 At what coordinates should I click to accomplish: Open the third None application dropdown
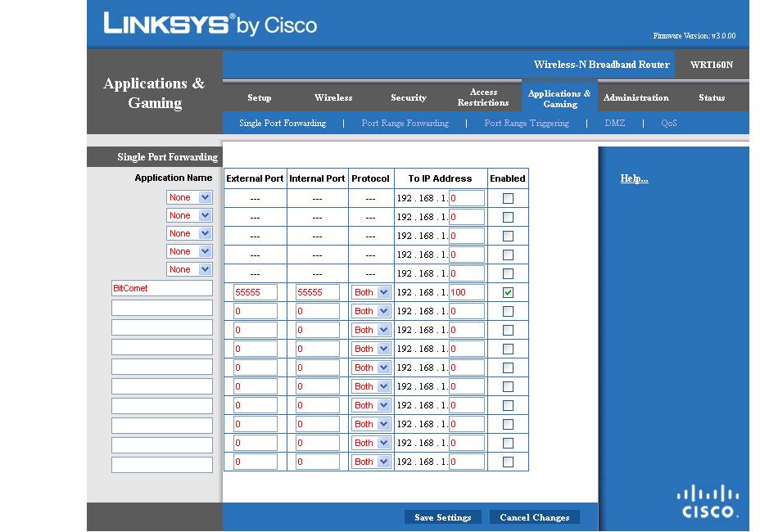click(x=189, y=233)
